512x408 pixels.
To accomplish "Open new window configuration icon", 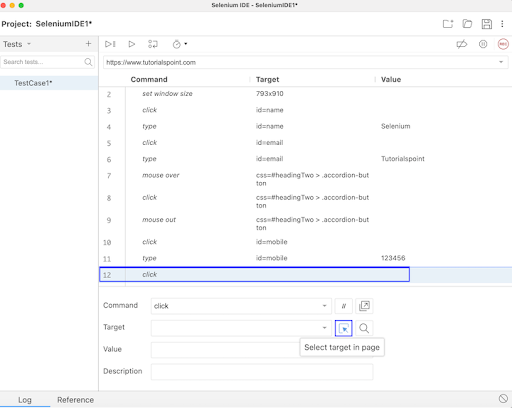I will tap(364, 306).
